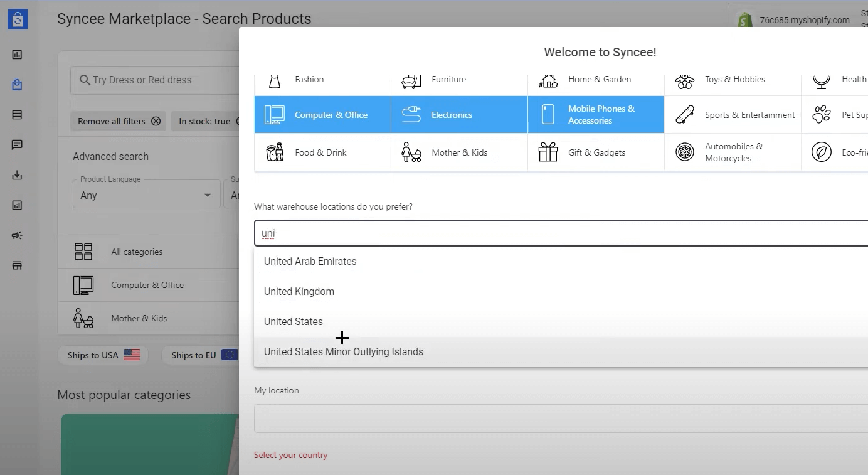This screenshot has height=475, width=868.
Task: Pick United Arab Emirates from the list
Action: [x=310, y=261]
